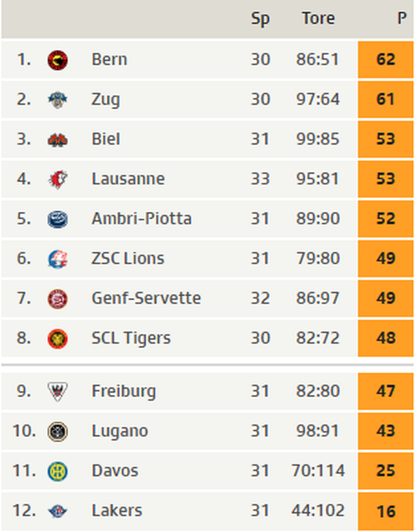Click the Genf-Servette round logo
415x532 pixels.
58,299
